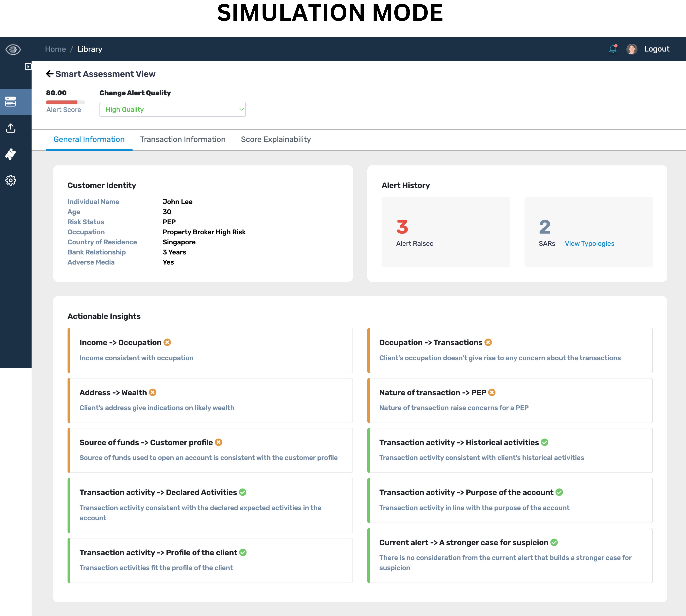Click the orange X status on Address -> Wealth
The image size is (686, 616).
(x=153, y=392)
